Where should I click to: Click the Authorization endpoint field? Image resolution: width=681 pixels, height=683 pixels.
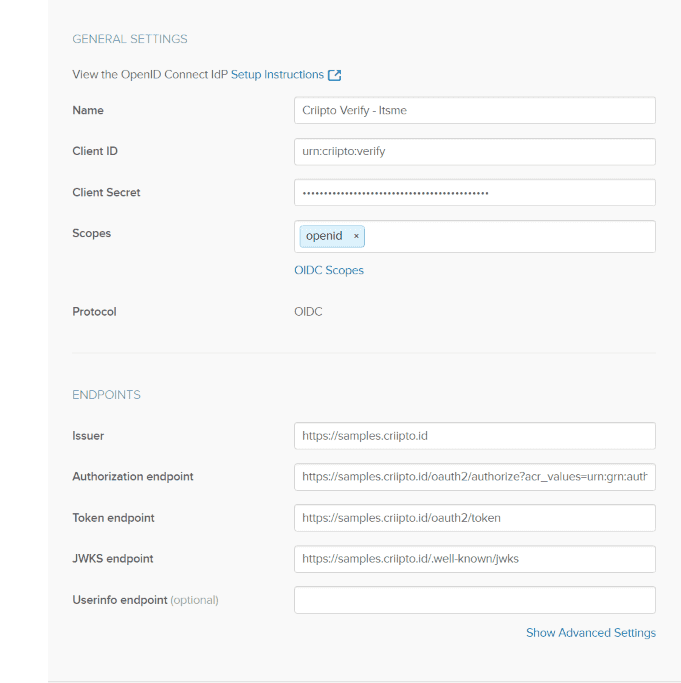(474, 477)
